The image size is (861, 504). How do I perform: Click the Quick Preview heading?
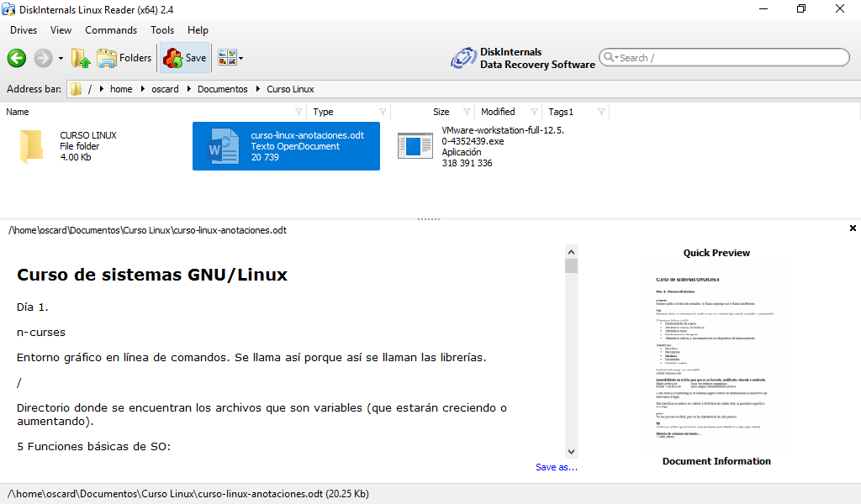(x=716, y=253)
